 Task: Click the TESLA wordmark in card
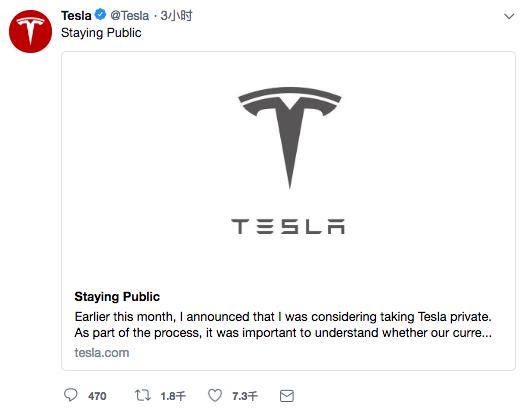(288, 226)
